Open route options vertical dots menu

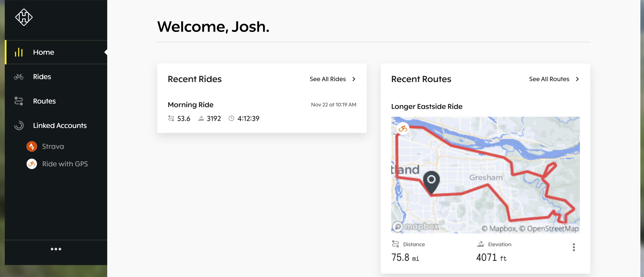573,247
